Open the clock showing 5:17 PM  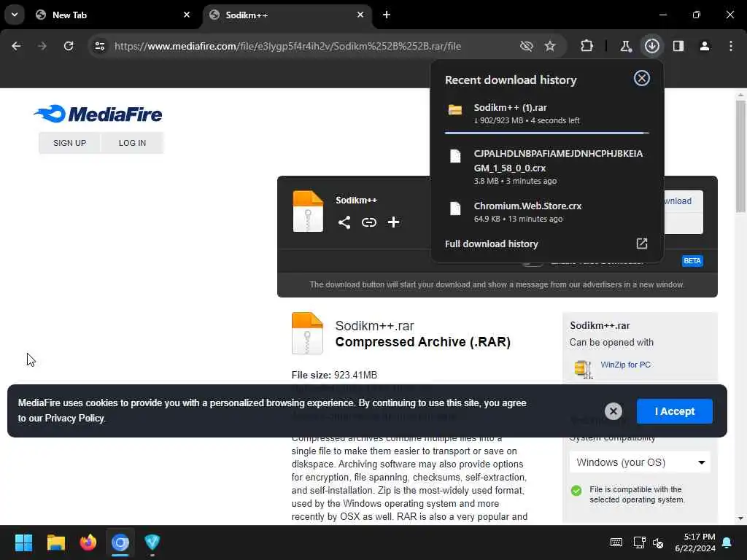pyautogui.click(x=694, y=542)
